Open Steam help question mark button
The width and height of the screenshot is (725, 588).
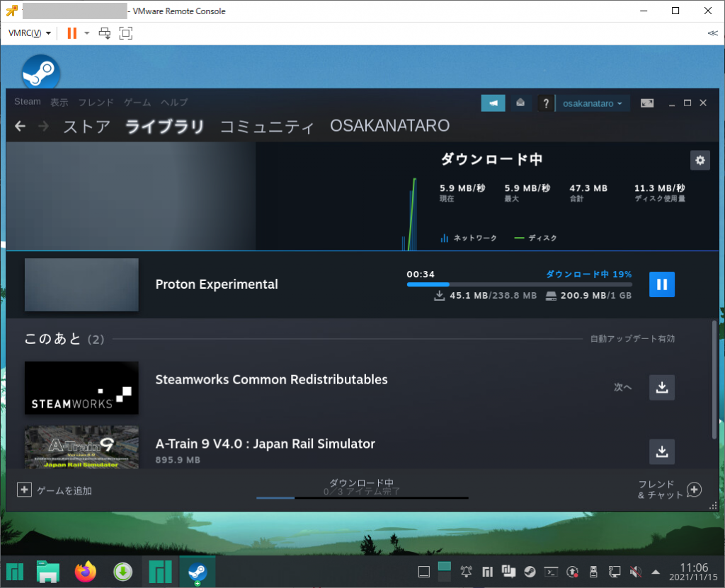click(546, 103)
